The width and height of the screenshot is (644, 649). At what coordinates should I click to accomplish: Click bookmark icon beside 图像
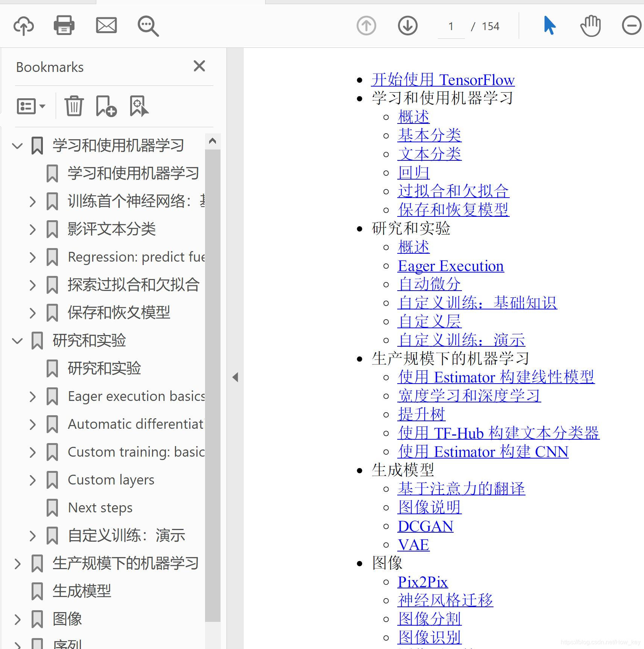coord(37,619)
